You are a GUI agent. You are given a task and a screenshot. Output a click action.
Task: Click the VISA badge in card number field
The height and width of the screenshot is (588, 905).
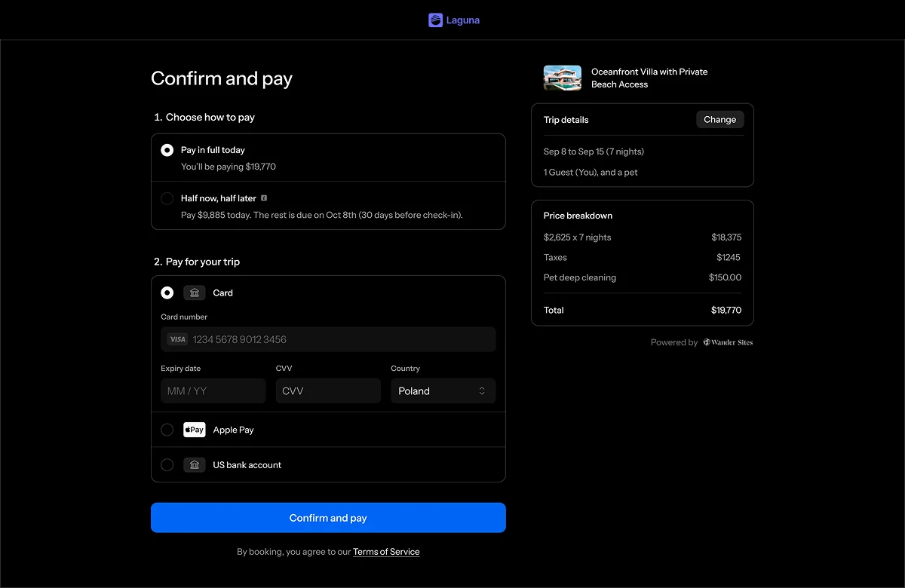pos(177,339)
